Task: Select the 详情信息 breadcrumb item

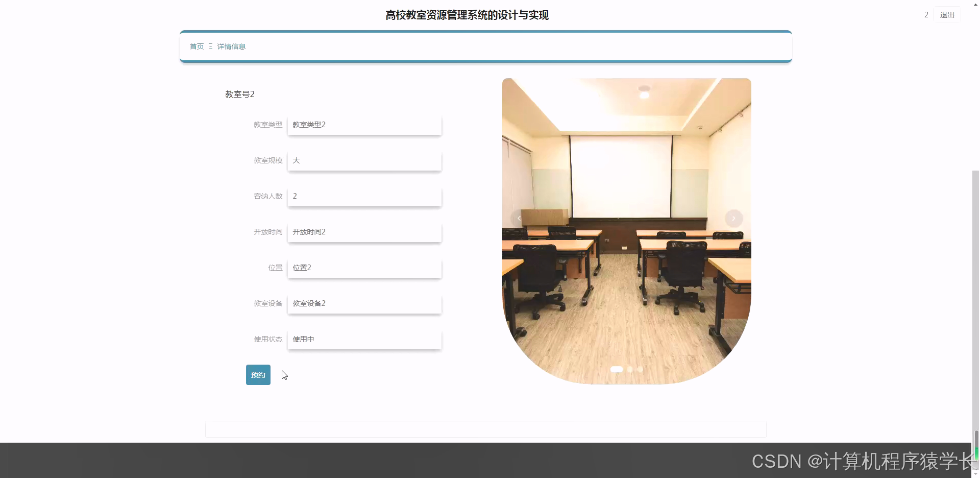Action: (231, 46)
